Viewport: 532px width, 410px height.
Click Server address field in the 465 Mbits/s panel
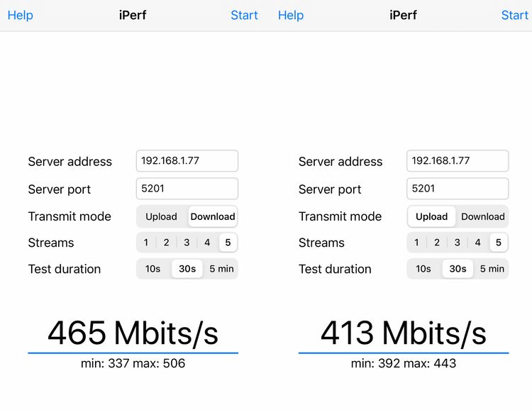pos(187,161)
